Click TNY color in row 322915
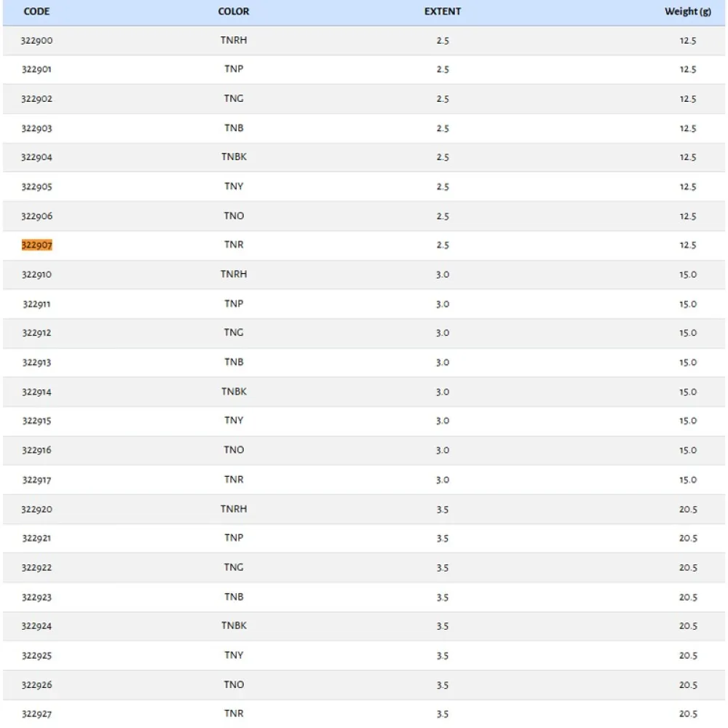 tap(234, 420)
